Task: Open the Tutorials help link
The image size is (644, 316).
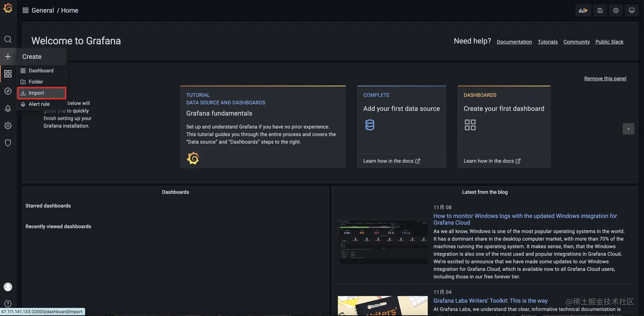Action: (x=548, y=42)
